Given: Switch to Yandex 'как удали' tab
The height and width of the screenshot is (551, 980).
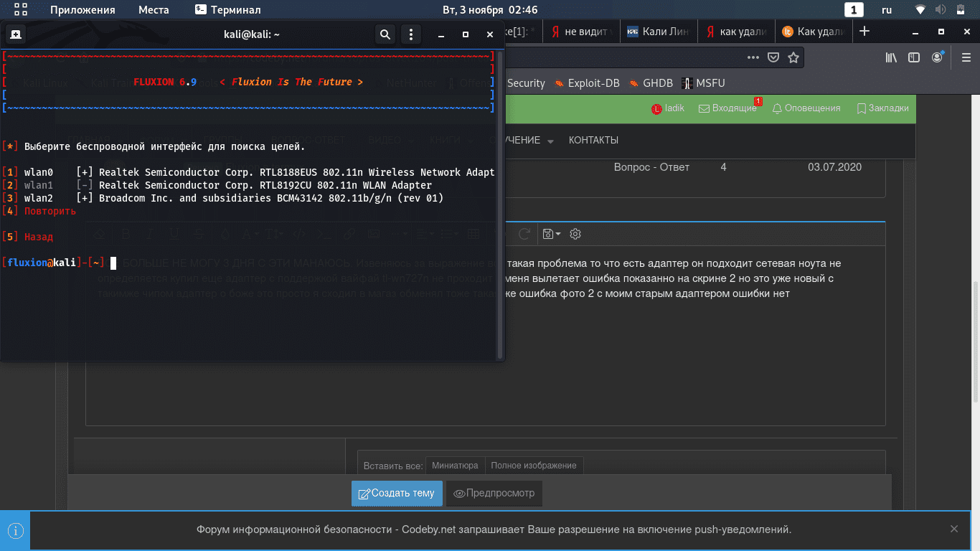Looking at the screenshot, I should pyautogui.click(x=736, y=32).
